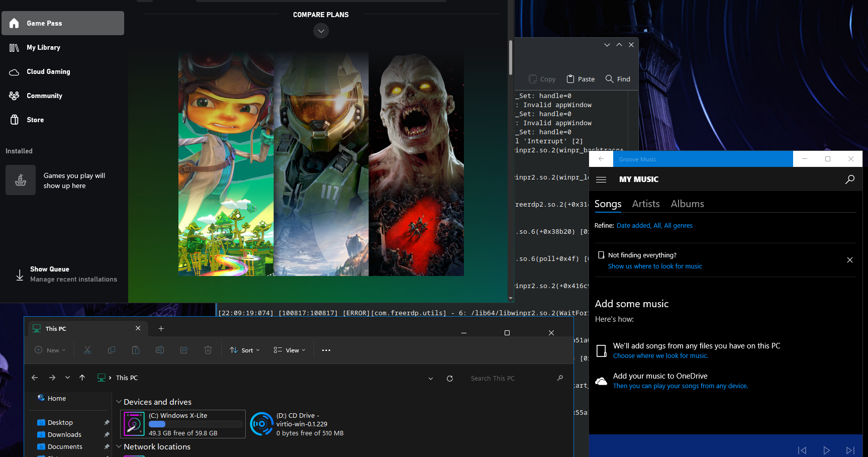
Task: Click OneDrive cloud icon in Groove Music
Action: click(x=601, y=382)
